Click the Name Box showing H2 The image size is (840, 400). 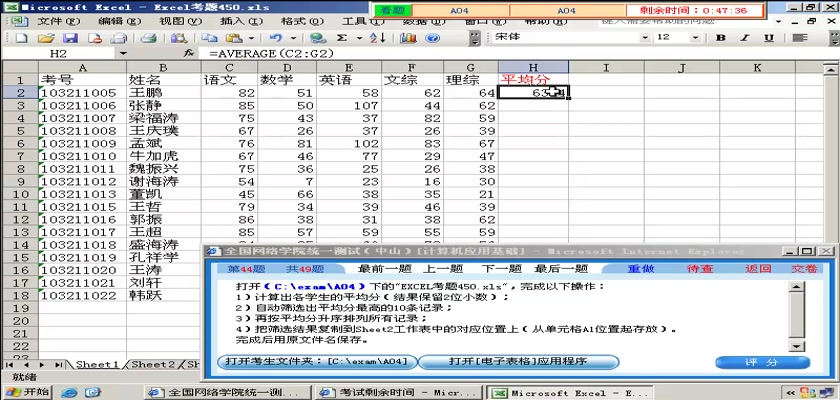pos(59,54)
